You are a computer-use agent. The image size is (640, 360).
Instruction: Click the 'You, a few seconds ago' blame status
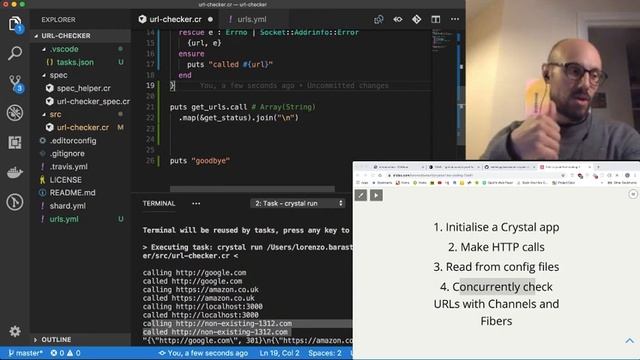(x=203, y=353)
